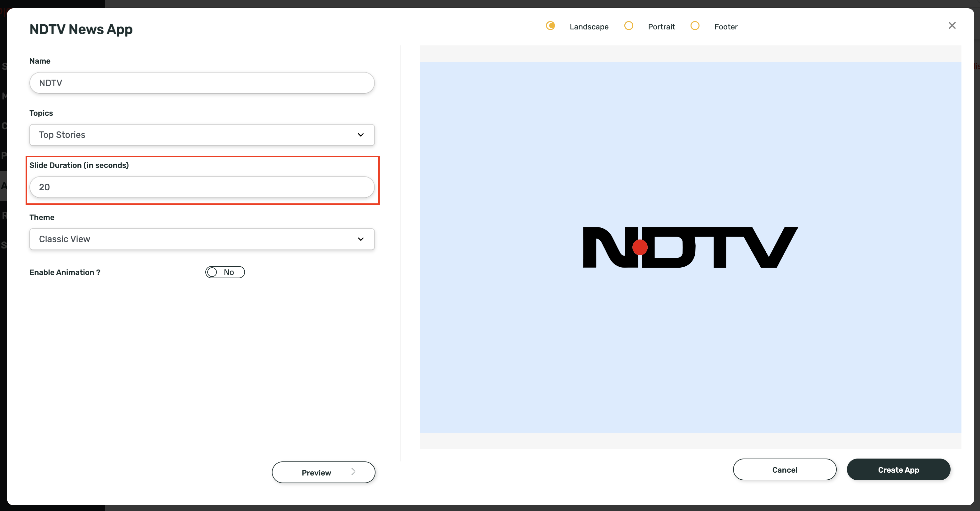The height and width of the screenshot is (511, 980).
Task: Click the 'Enable Animation ?' label
Action: (x=65, y=272)
